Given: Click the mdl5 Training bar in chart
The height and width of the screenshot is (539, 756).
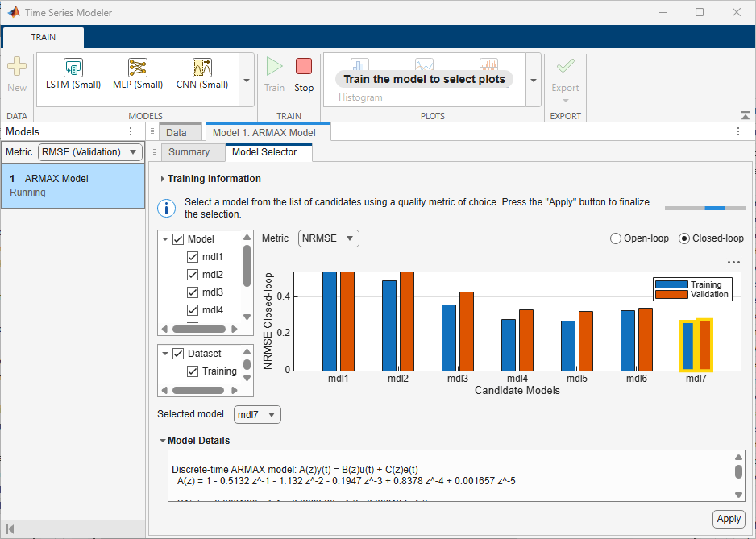Looking at the screenshot, I should pos(568,346).
